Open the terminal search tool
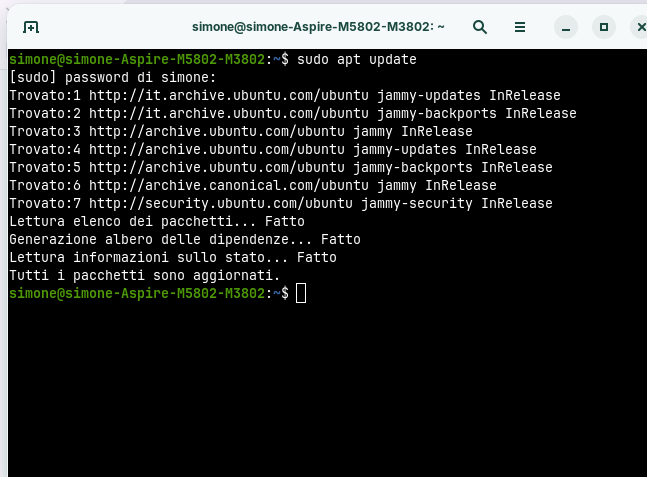This screenshot has width=647, height=477. (x=479, y=27)
